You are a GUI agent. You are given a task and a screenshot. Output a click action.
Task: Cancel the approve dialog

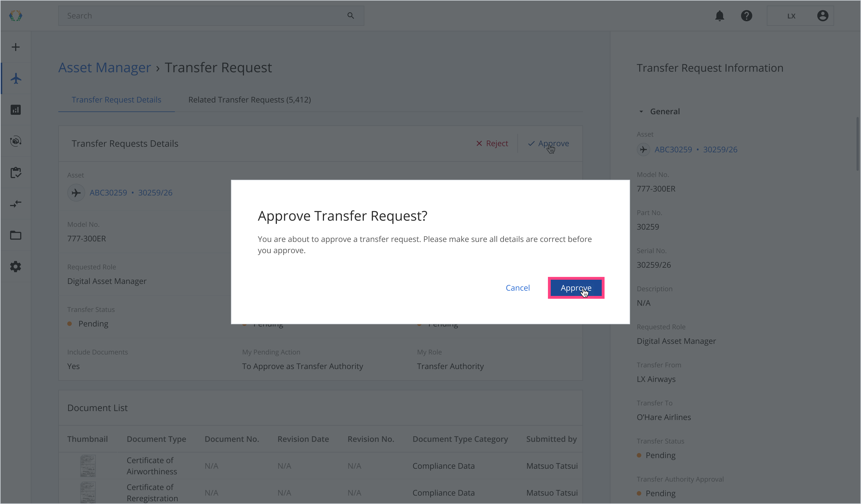pos(518,288)
